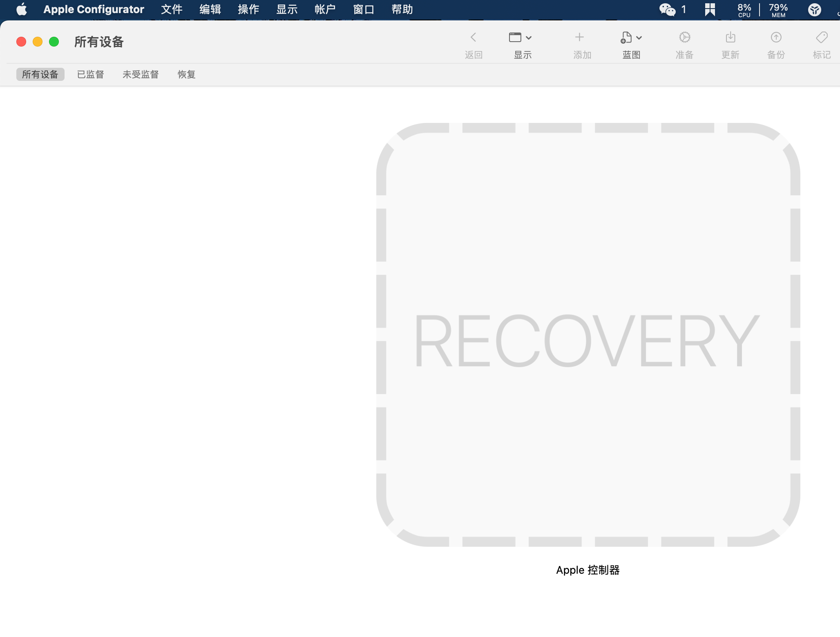Open the 文件 menu
The height and width of the screenshot is (637, 840).
pyautogui.click(x=172, y=9)
